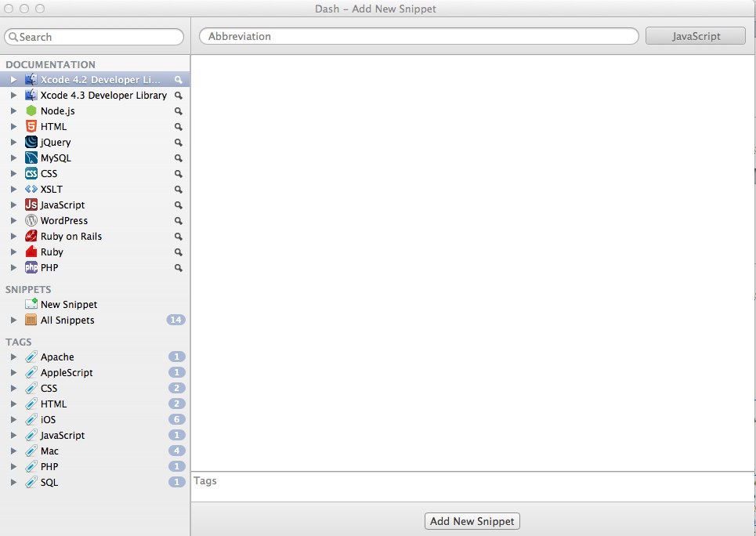Select the All Snippets row

pos(95,320)
